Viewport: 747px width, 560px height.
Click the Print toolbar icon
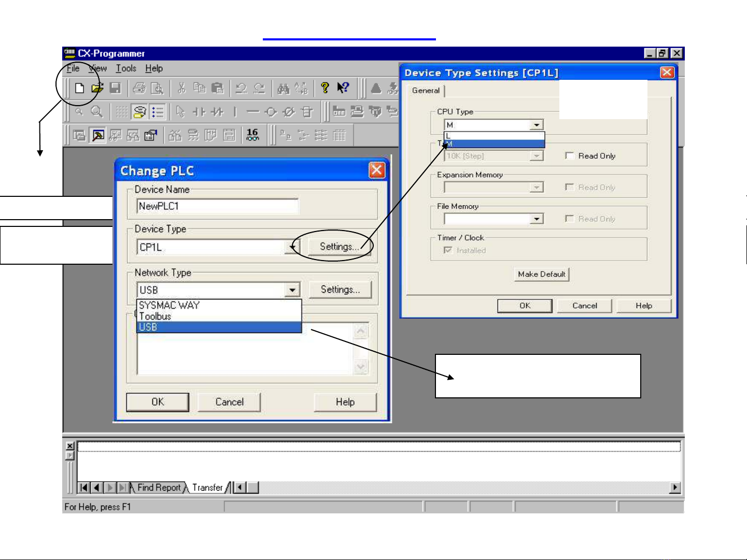tap(139, 88)
